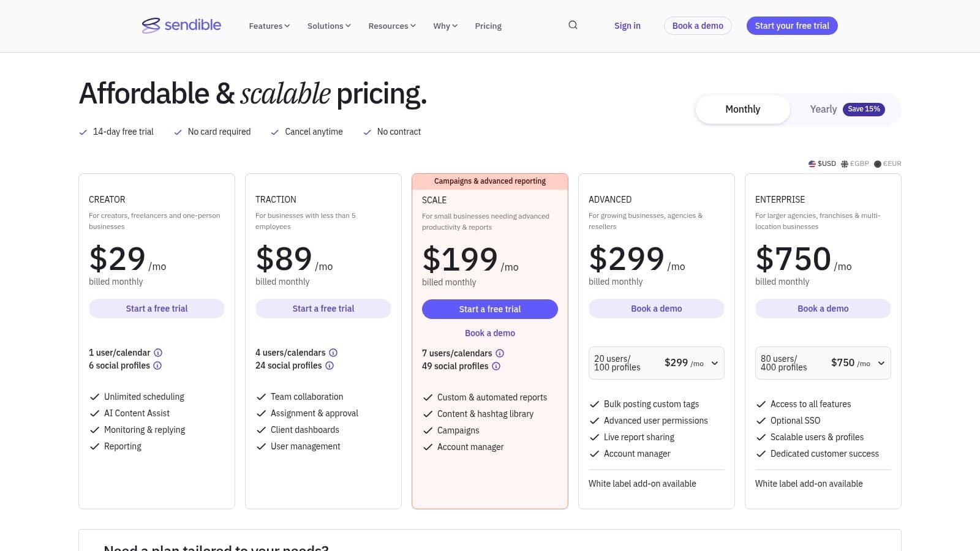Start a free trial for Scale plan
This screenshot has height=551, width=980.
(489, 309)
